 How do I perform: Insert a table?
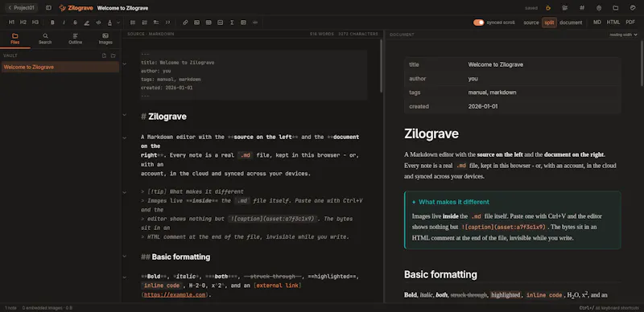click(x=208, y=23)
